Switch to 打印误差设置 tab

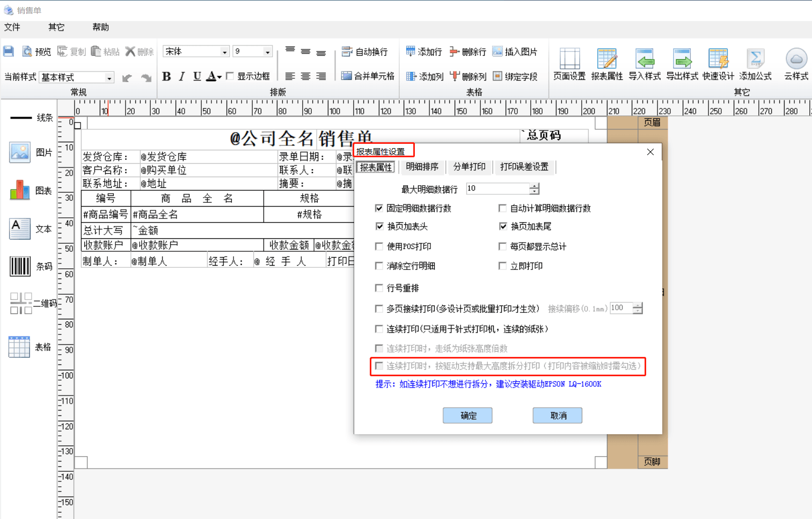pos(524,167)
